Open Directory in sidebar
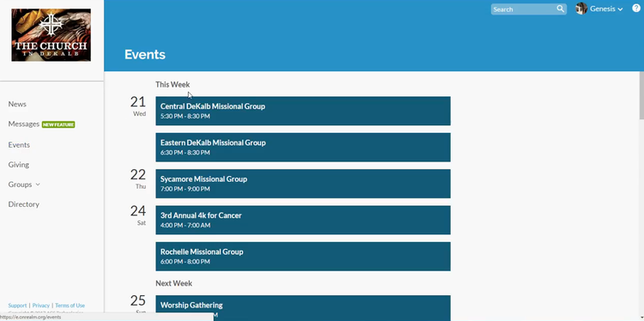 [x=24, y=204]
